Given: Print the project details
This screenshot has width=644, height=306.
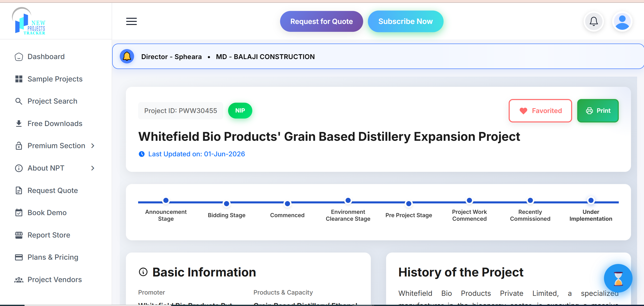Looking at the screenshot, I should (598, 111).
